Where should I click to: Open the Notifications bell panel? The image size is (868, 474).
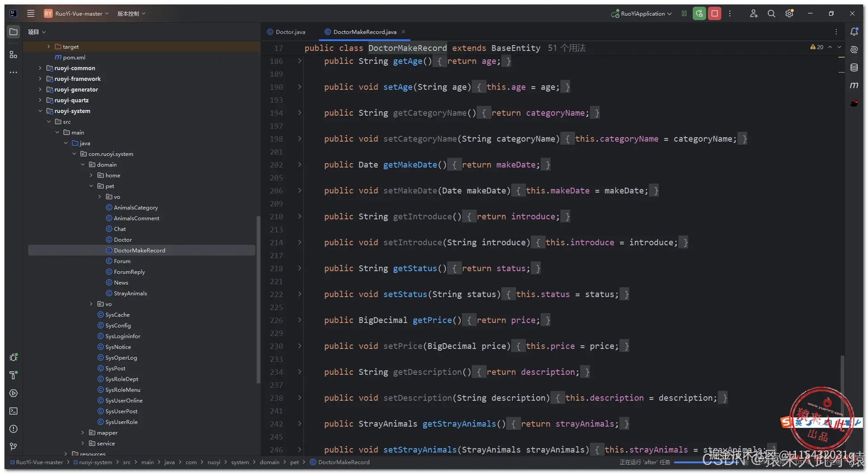click(x=854, y=32)
